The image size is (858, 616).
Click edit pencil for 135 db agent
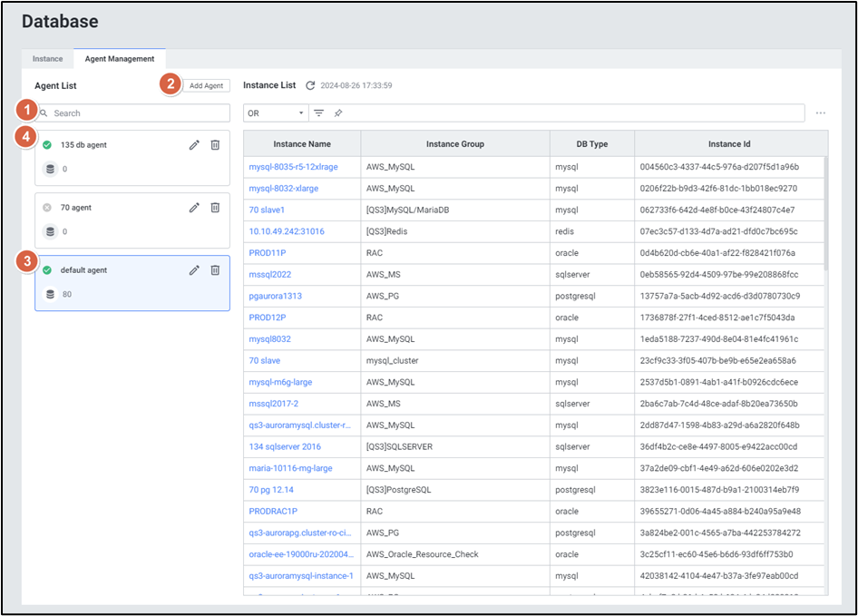[x=194, y=145]
